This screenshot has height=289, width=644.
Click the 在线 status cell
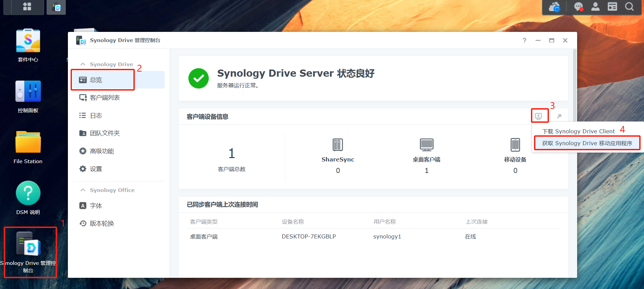[471, 236]
